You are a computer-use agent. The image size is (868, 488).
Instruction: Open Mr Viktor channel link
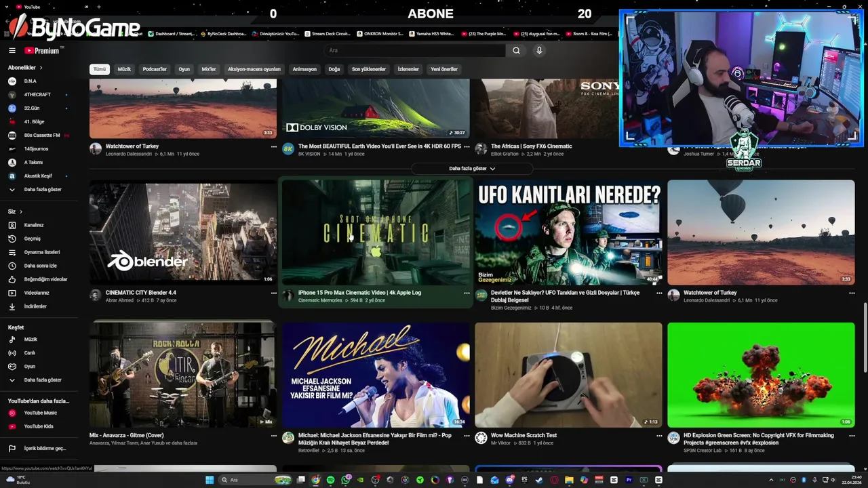501,443
